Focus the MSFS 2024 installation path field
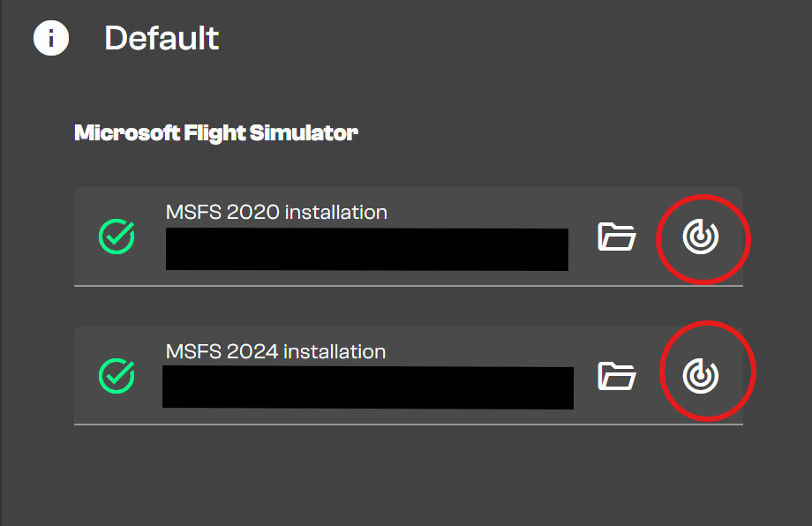The image size is (812, 526). (367, 387)
